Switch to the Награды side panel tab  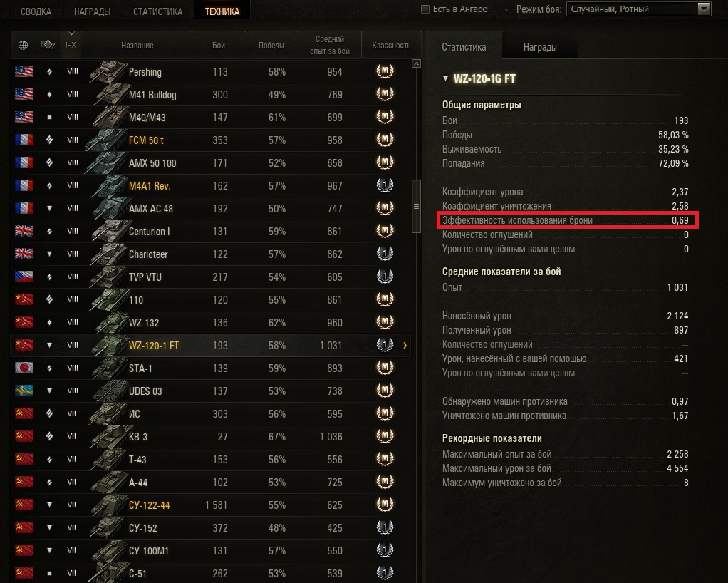(540, 47)
